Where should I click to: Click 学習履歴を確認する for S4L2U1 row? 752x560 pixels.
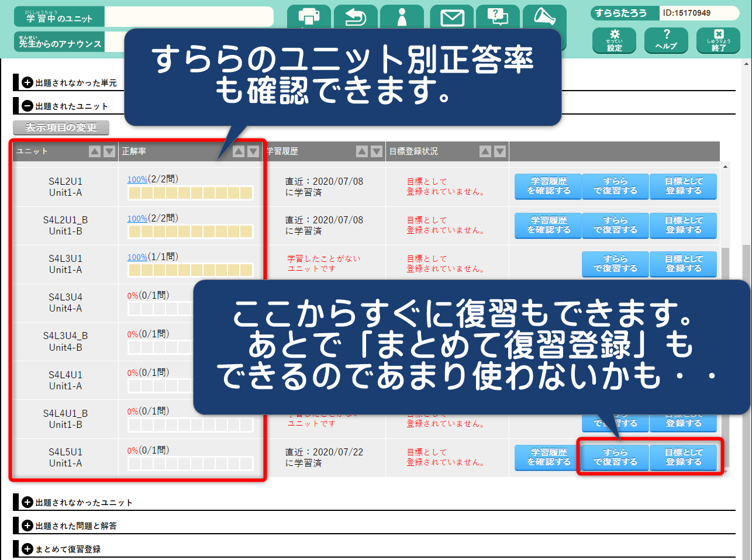coord(549,186)
